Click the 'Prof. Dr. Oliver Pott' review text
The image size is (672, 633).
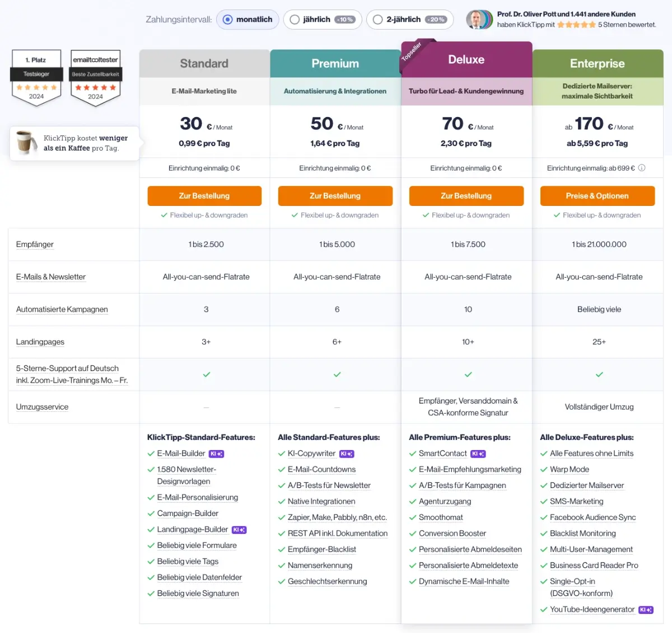(x=577, y=20)
